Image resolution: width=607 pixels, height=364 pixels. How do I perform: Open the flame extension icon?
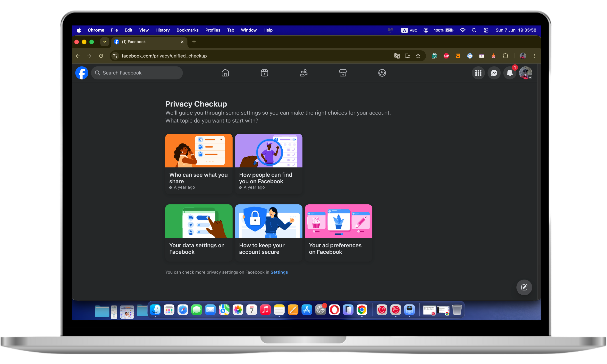tap(493, 56)
